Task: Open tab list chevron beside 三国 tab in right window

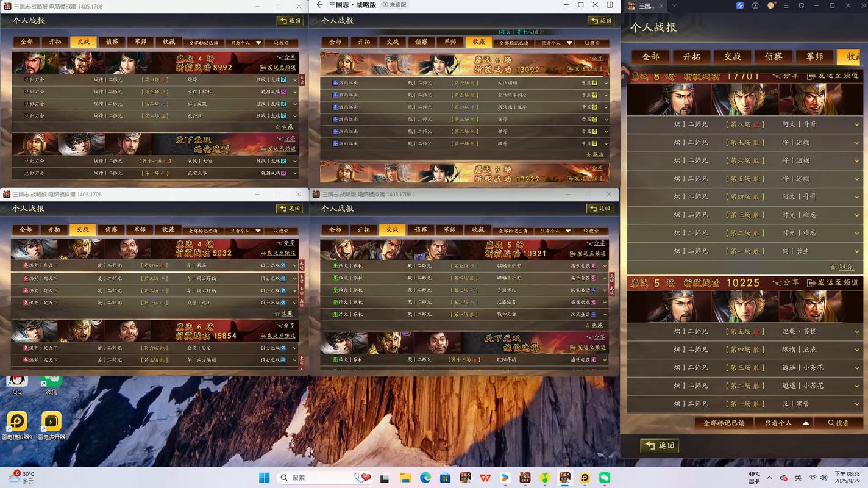Action: point(674,5)
